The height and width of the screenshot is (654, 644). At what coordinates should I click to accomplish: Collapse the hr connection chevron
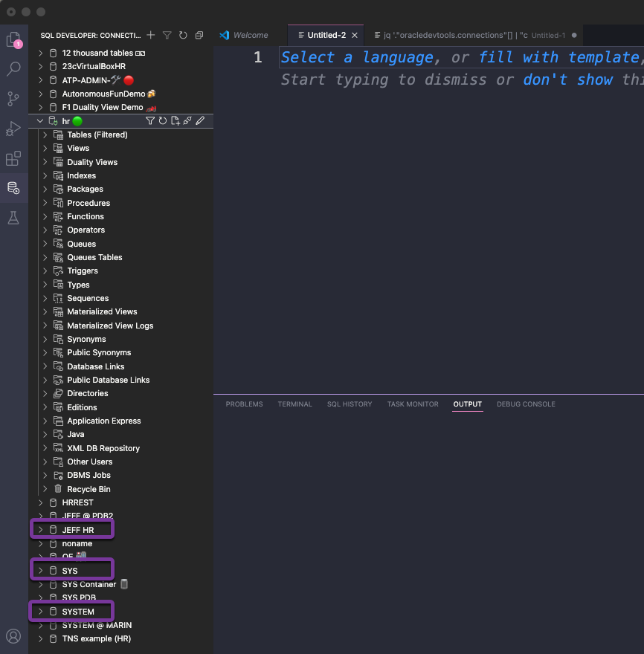tap(40, 121)
